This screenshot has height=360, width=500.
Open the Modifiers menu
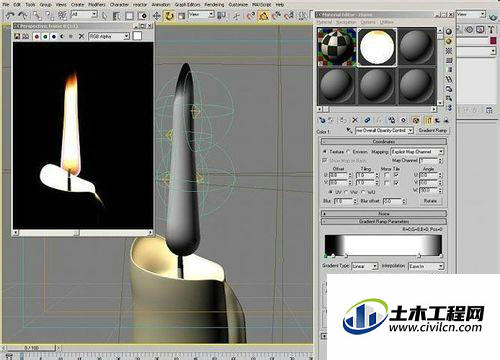pyautogui.click(x=97, y=5)
